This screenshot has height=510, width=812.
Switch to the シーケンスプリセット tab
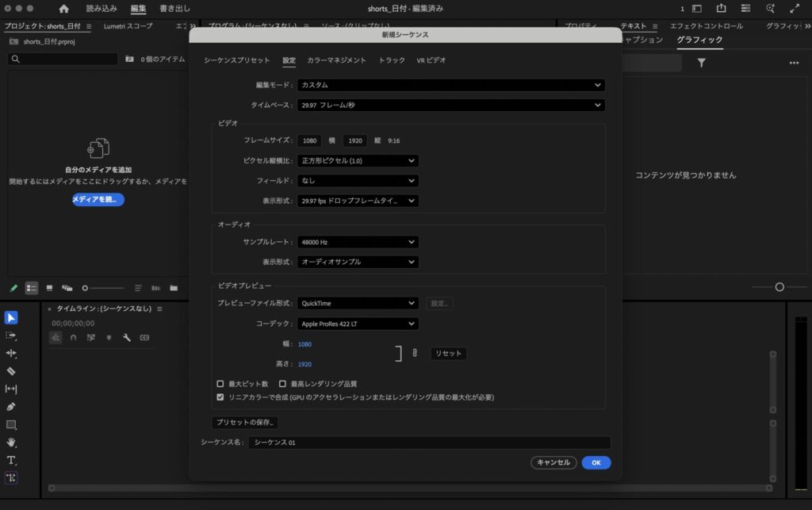tap(236, 60)
